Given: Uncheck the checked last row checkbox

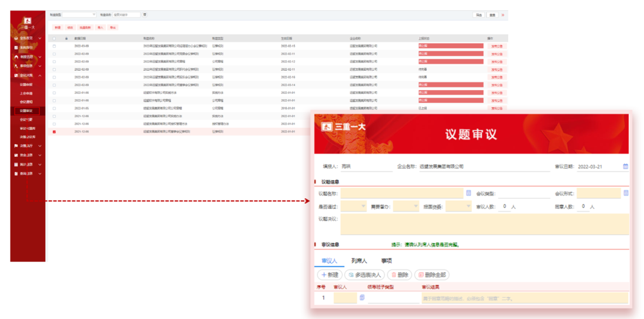Looking at the screenshot, I should (x=54, y=132).
